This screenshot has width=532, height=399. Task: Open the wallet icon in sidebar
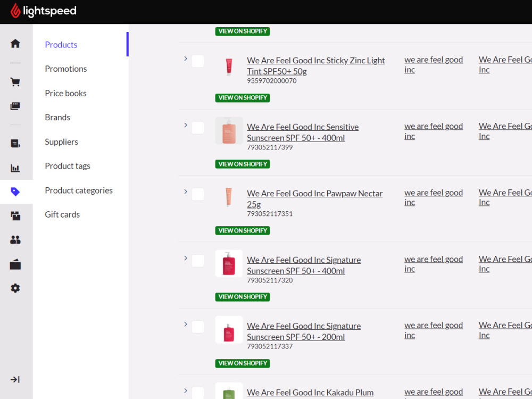click(15, 264)
